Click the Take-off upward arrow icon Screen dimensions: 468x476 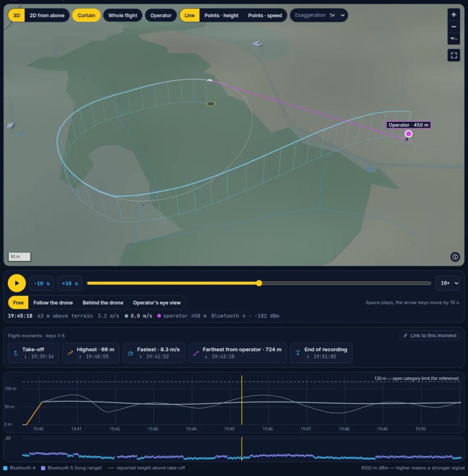pyautogui.click(x=16, y=353)
